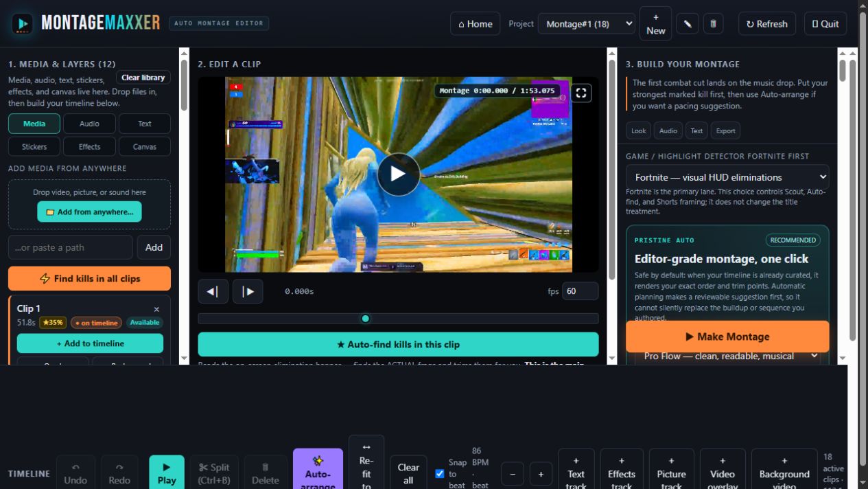Open the Text section in Build panel
The image size is (868, 489).
[x=696, y=130]
